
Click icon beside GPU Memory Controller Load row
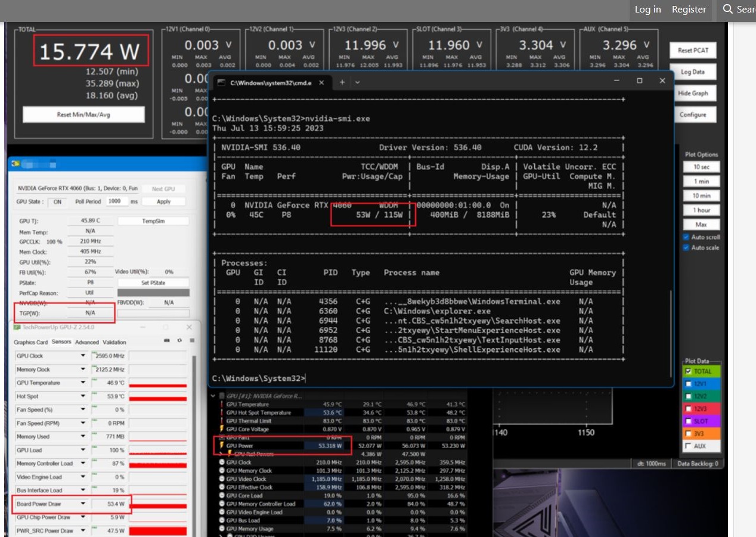point(222,504)
